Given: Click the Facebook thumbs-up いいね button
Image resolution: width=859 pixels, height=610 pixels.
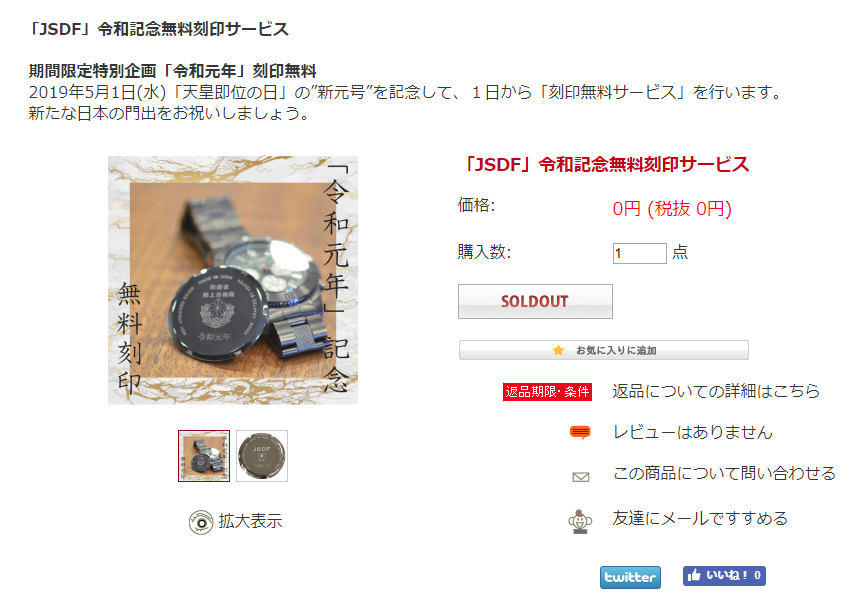Looking at the screenshot, I should pos(724,575).
